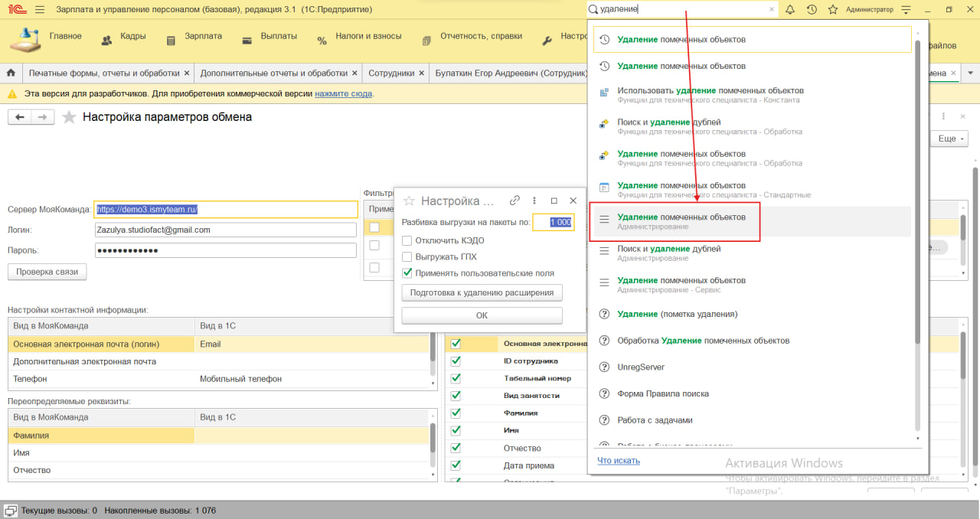The width and height of the screenshot is (980, 519).
Task: Switch to the Сотрудники tab
Action: pyautogui.click(x=391, y=73)
